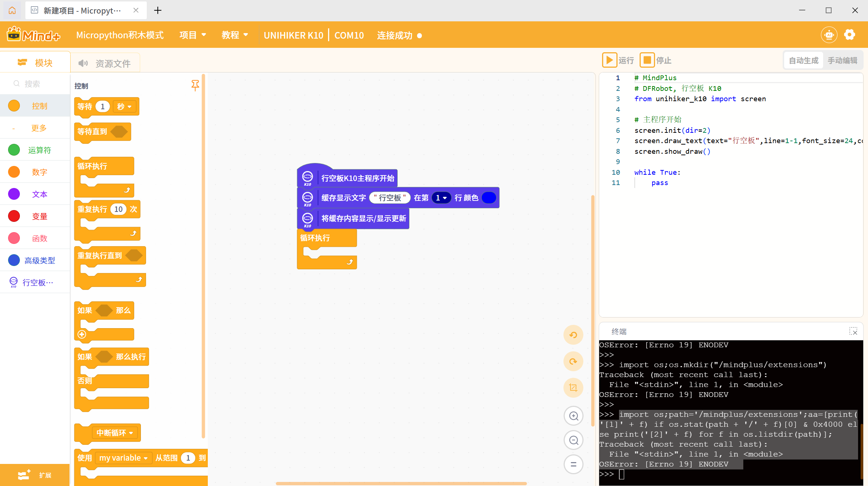Click the 运行 button

[x=618, y=60]
